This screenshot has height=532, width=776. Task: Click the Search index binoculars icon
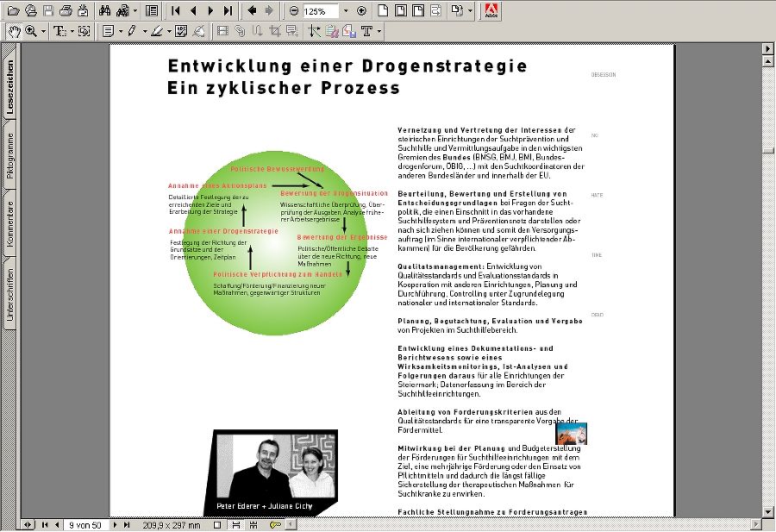click(122, 11)
